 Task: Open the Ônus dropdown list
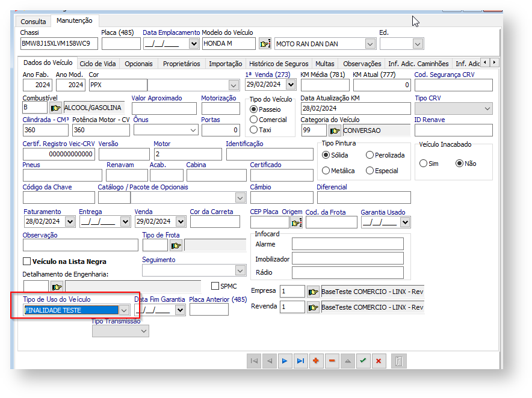(193, 130)
